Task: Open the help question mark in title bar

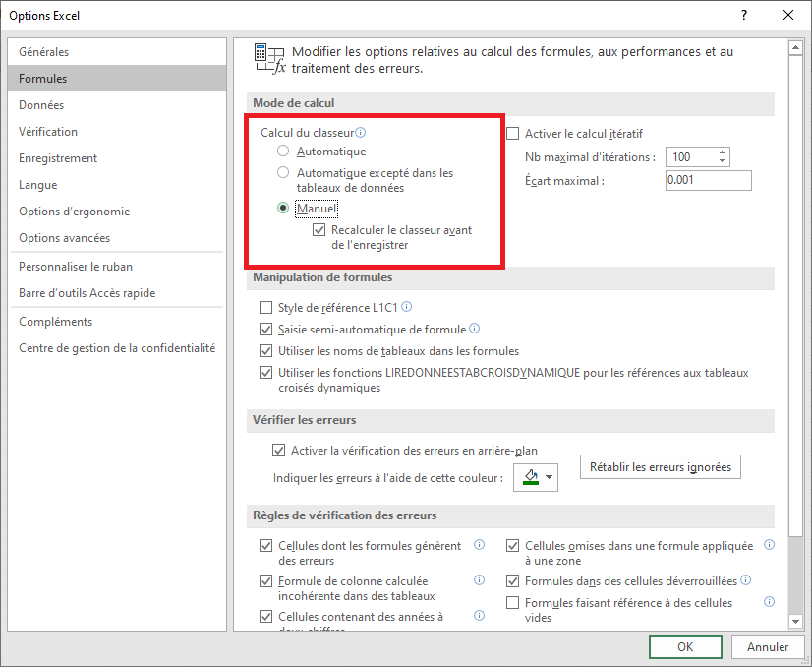Action: 744,15
